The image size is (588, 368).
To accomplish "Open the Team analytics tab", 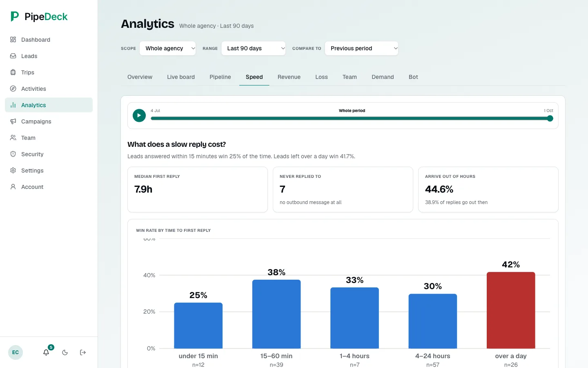I will click(x=350, y=77).
